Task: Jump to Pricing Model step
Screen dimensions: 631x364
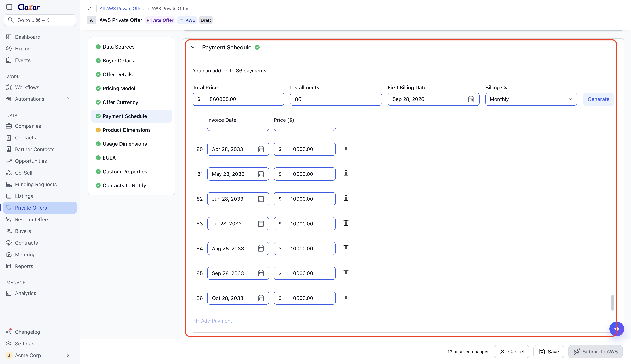Action: coord(131,89)
